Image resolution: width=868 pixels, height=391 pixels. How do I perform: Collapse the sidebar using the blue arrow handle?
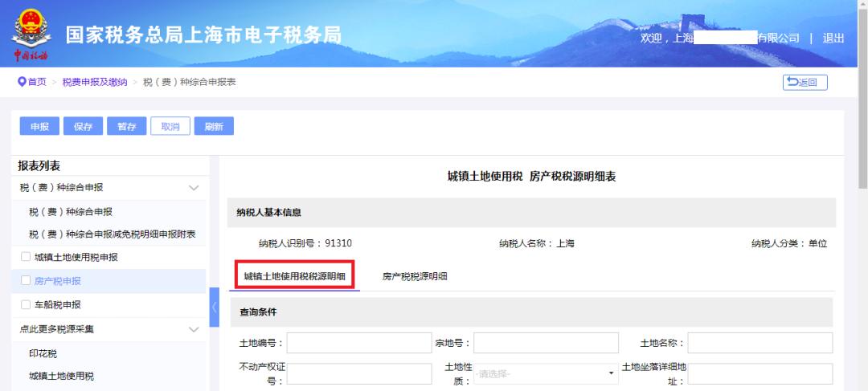(x=215, y=307)
